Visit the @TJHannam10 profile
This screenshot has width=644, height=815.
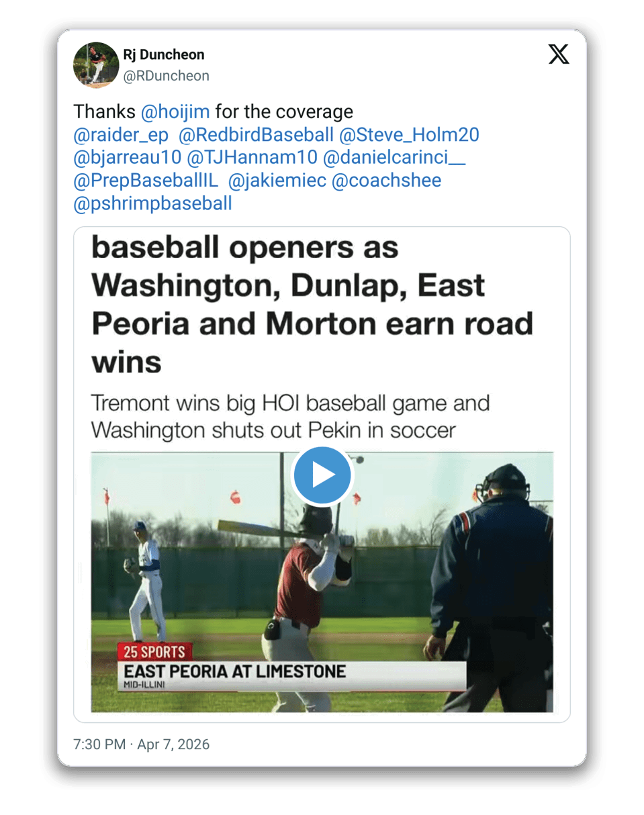(x=252, y=157)
